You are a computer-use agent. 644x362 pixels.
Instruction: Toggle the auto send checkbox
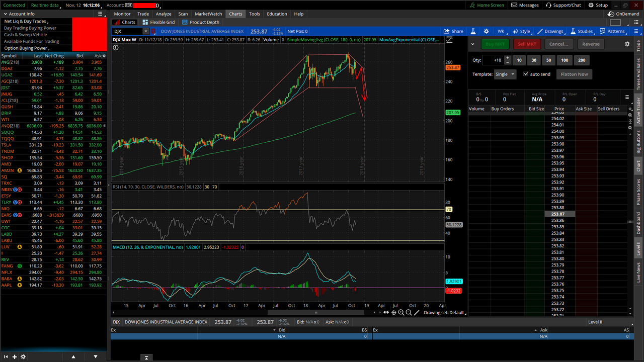pyautogui.click(x=526, y=74)
